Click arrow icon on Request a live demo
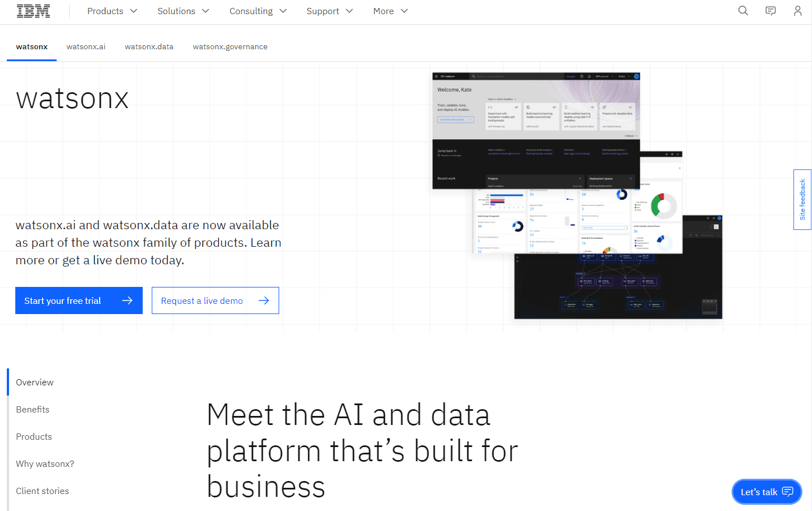The height and width of the screenshot is (511, 812). (264, 300)
